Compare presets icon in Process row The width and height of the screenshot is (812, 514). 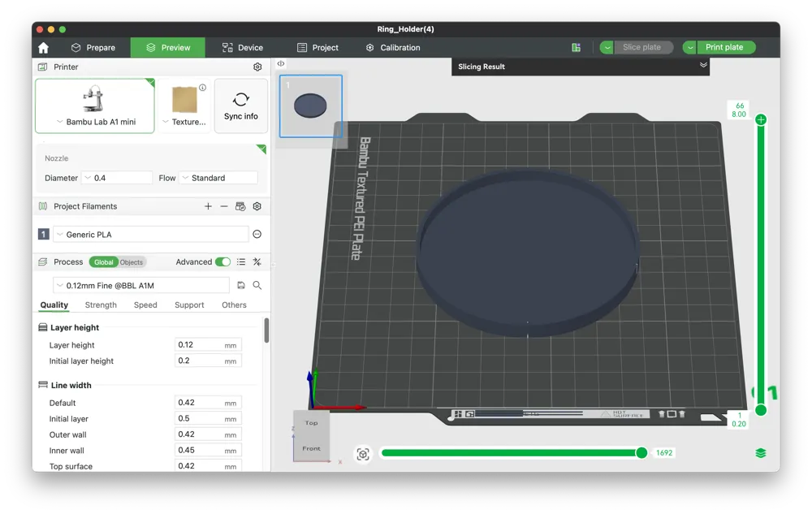click(257, 262)
